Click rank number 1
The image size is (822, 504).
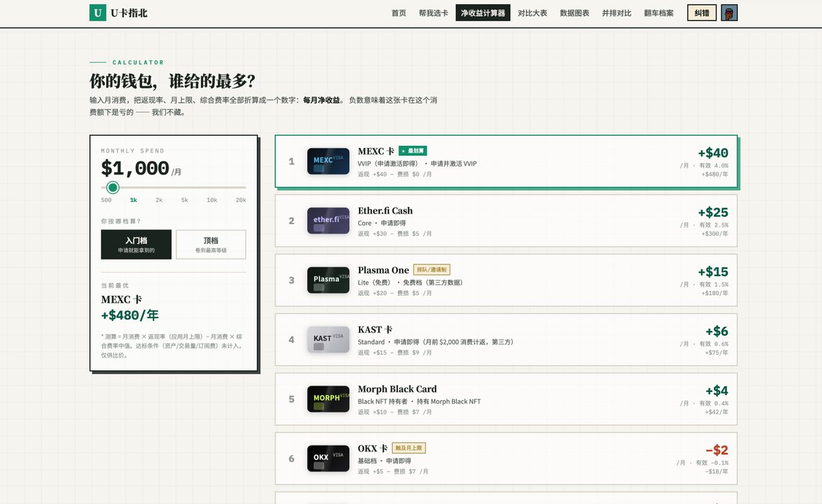click(x=292, y=162)
